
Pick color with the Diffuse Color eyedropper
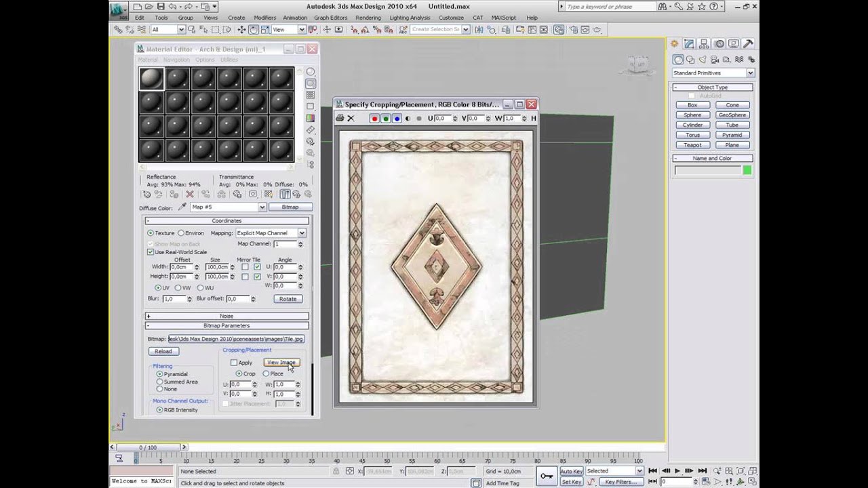(x=182, y=207)
